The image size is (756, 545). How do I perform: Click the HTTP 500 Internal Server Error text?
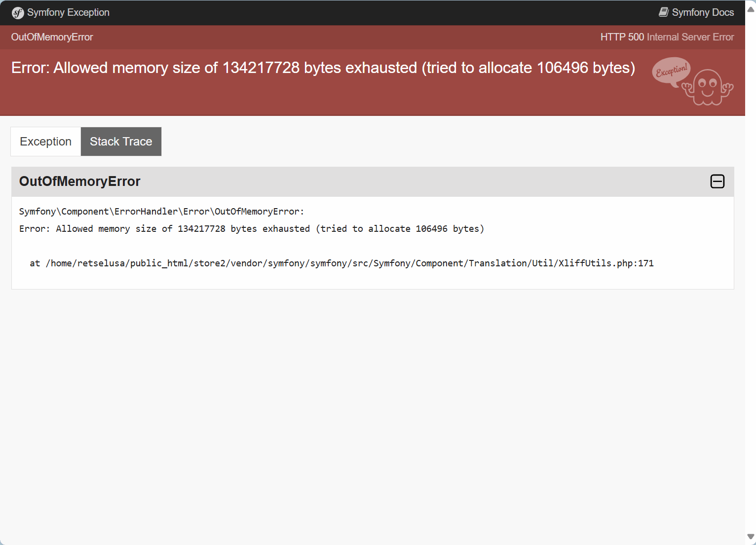coord(667,37)
